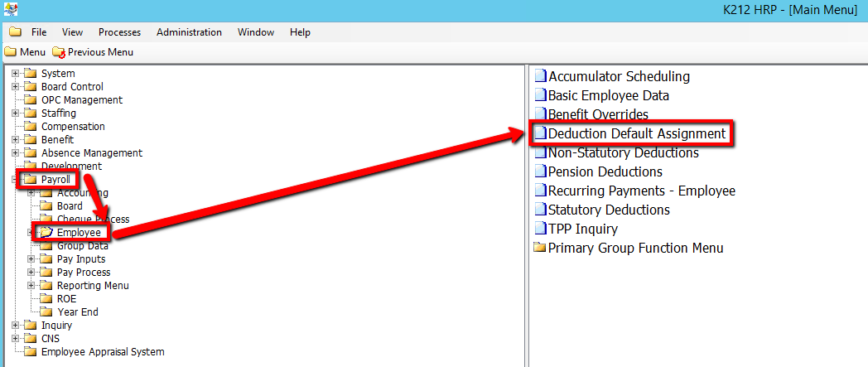Click the Menu folder icon in toolbar
This screenshot has height=367, width=868.
pos(11,52)
